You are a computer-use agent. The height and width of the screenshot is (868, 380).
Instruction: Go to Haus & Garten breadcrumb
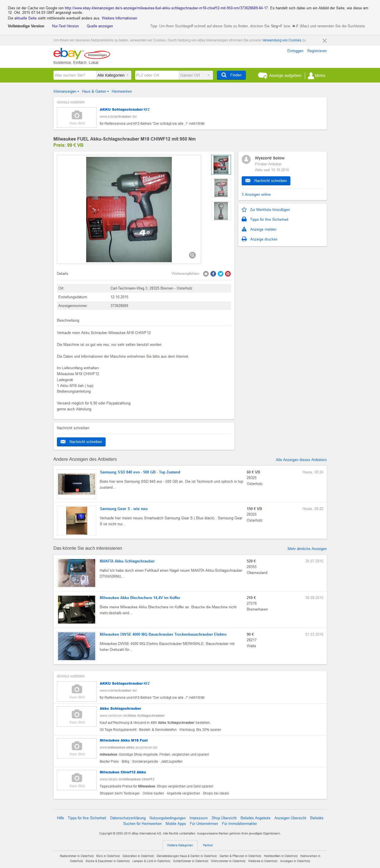coord(94,91)
